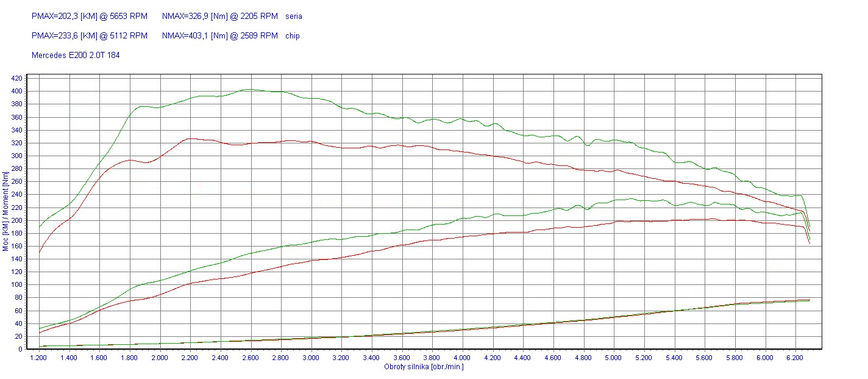Image resolution: width=868 pixels, height=379 pixels.
Task: Click the 'Moc [KM] / Moment [Nm]' axis title
Action: point(5,211)
